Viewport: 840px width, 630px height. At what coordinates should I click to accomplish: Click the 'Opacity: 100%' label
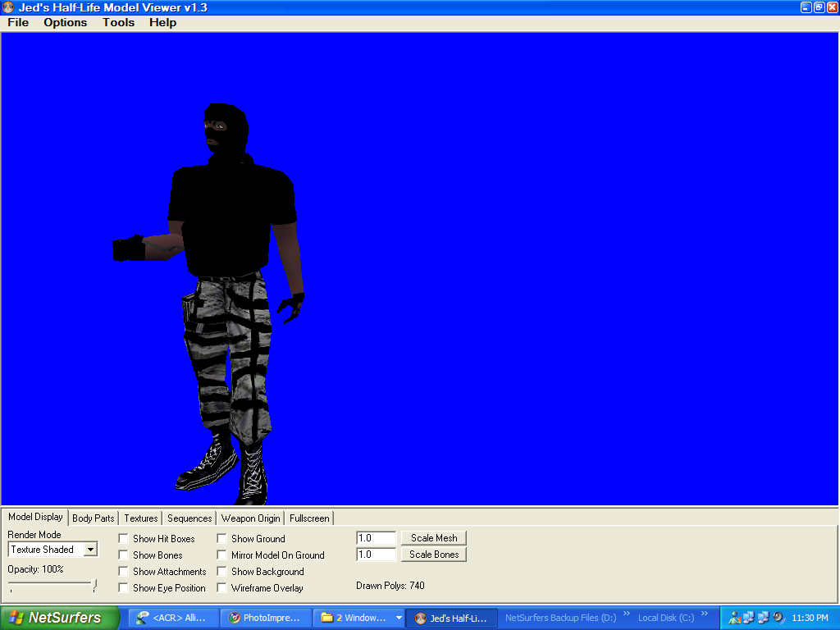pyautogui.click(x=35, y=569)
